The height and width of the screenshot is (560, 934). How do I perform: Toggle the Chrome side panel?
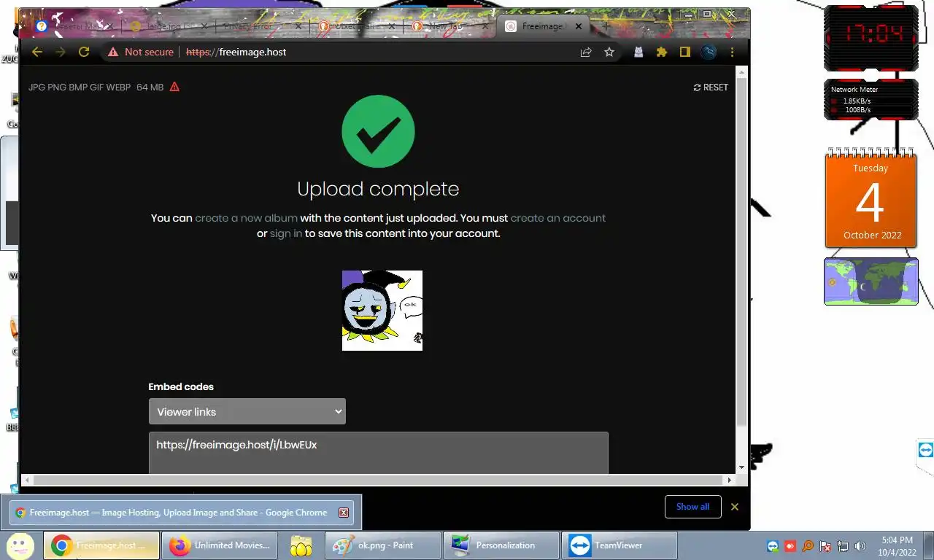[685, 52]
